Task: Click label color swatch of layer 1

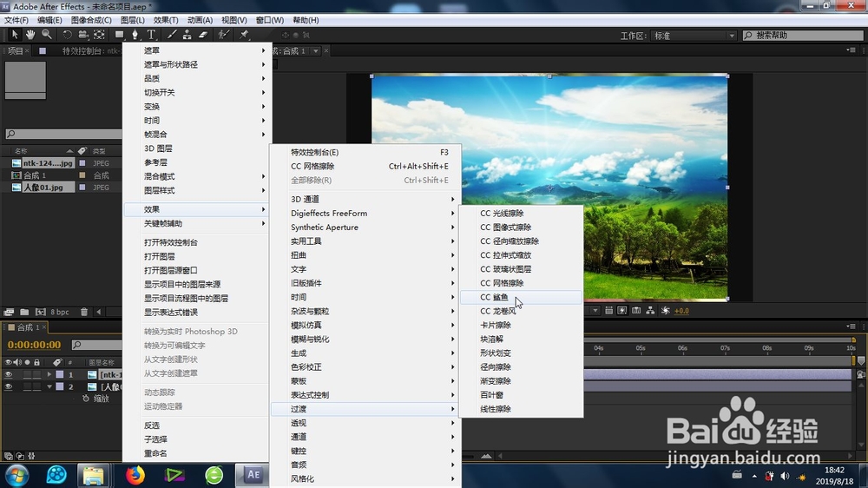Action: pyautogui.click(x=60, y=375)
